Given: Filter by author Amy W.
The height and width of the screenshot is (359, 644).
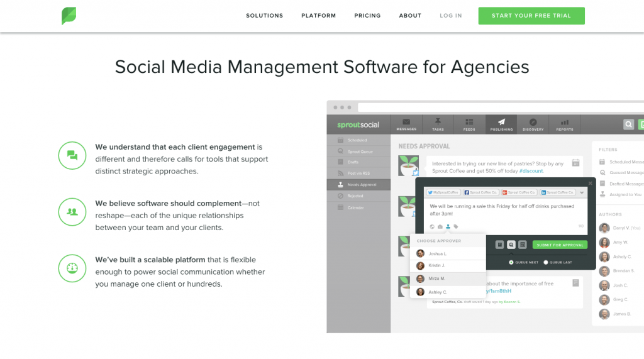Looking at the screenshot, I should 614,242.
